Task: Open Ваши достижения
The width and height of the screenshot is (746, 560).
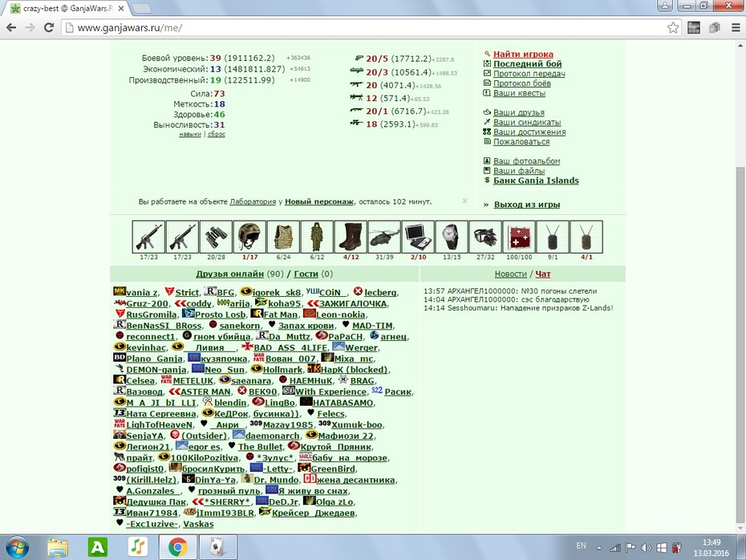Action: click(x=529, y=132)
